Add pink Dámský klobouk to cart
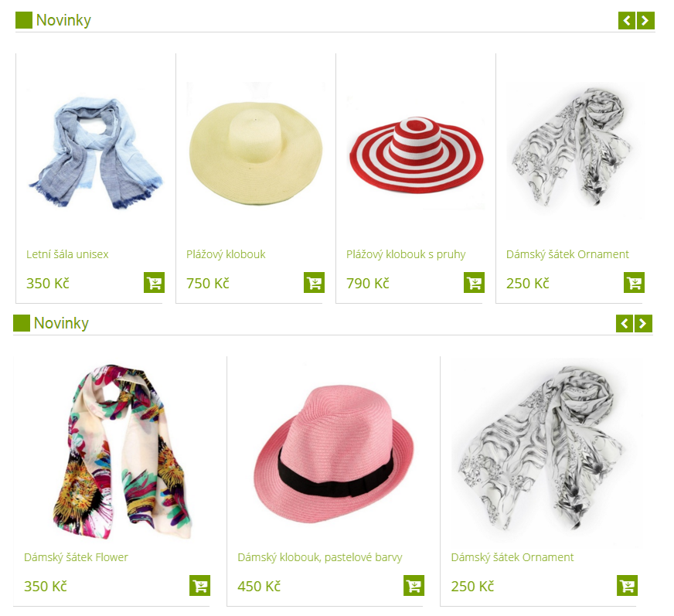Image resolution: width=674 pixels, height=616 pixels. [414, 586]
